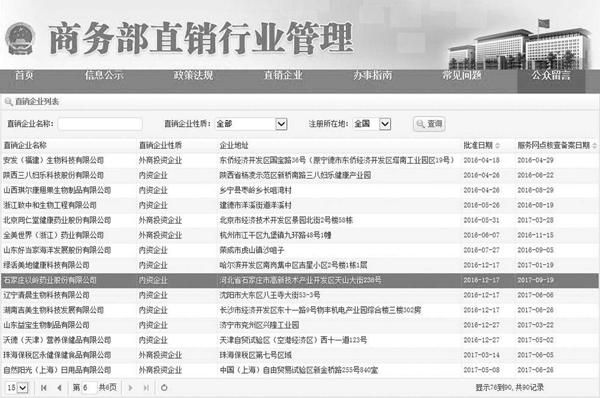This screenshot has width=600, height=398.
Task: Open the 政策法规 menu item
Action: coord(193,75)
